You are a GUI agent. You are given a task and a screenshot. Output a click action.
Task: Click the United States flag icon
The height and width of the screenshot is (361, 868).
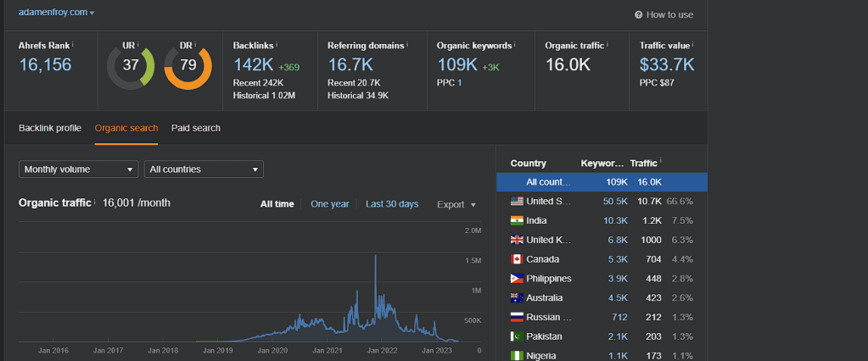pyautogui.click(x=516, y=202)
